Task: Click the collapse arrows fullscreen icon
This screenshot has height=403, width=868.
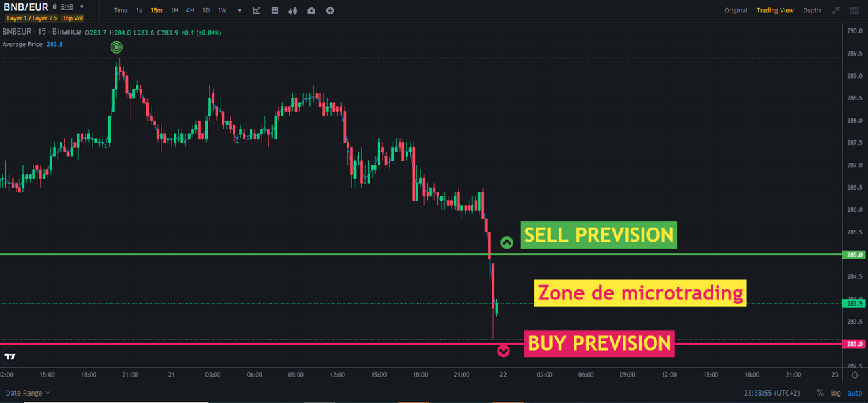Action: coord(836,10)
